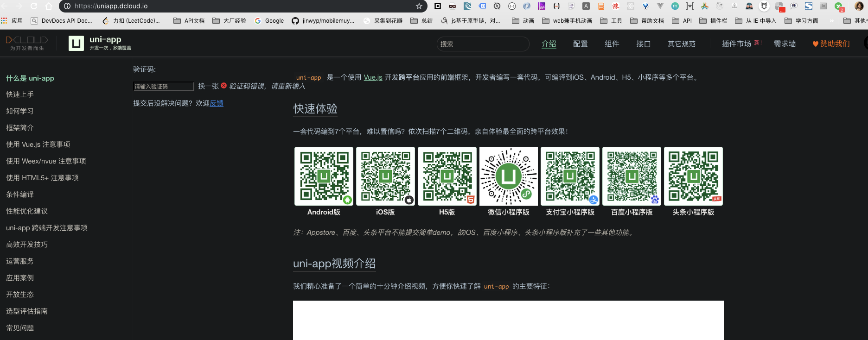
Task: Reload the page with the refresh icon
Action: [x=34, y=6]
